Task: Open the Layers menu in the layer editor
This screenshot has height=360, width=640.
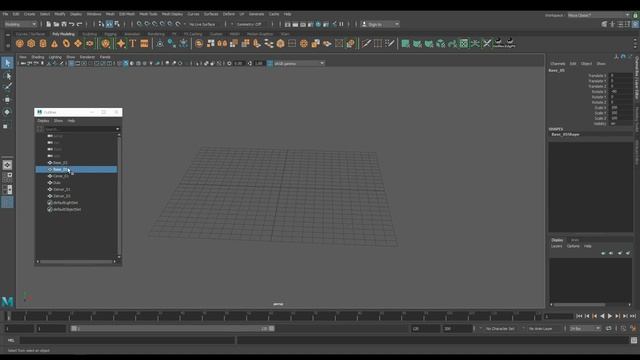Action: tap(557, 246)
